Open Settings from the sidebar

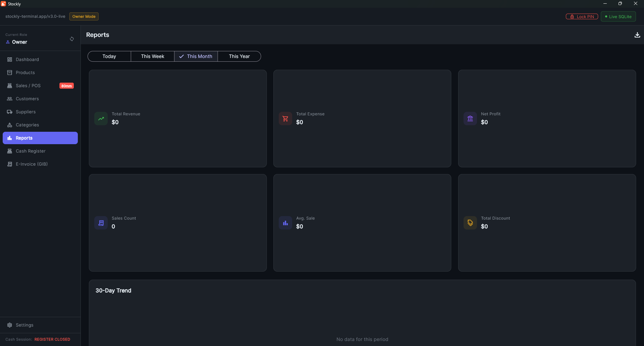coord(40,325)
